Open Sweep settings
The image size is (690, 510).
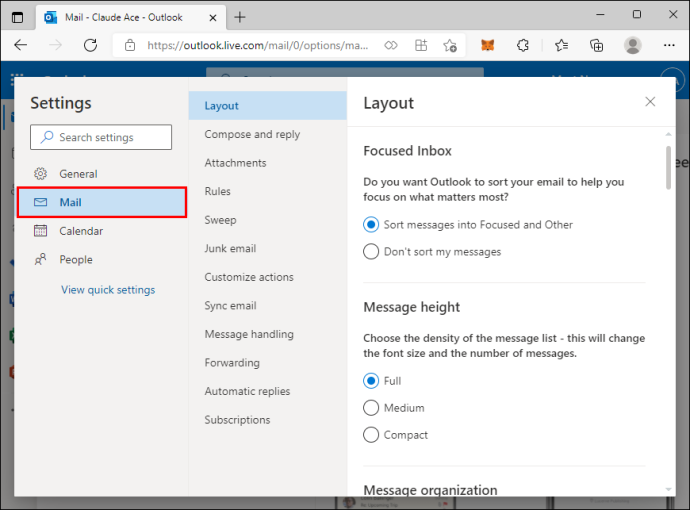tap(268, 220)
